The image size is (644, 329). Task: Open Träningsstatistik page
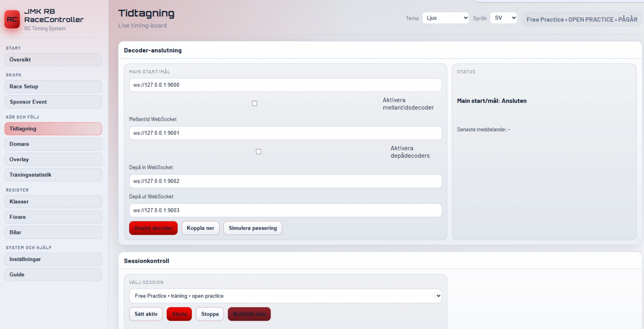(x=53, y=175)
